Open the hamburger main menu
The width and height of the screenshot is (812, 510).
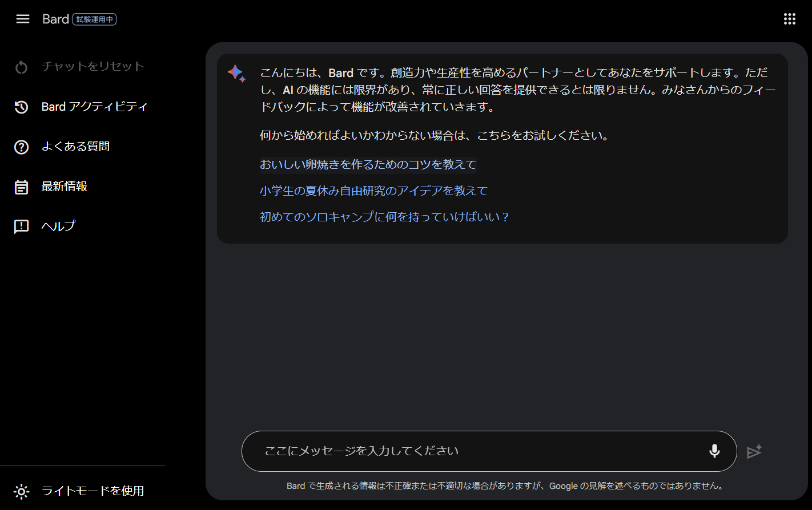(23, 19)
